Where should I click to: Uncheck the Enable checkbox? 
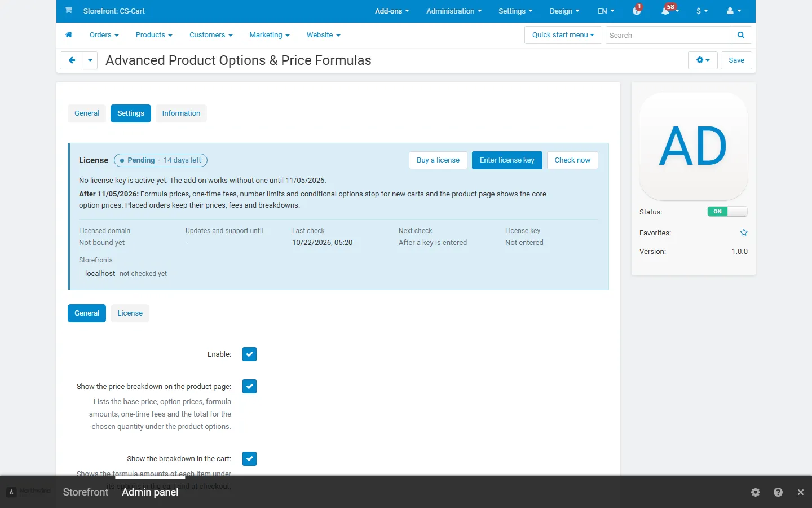pos(249,354)
